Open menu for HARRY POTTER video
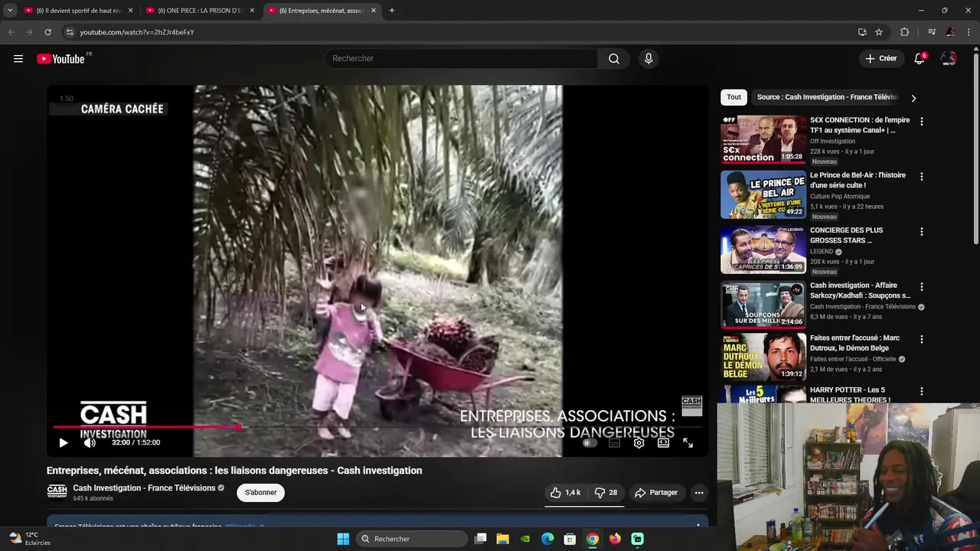 click(921, 391)
